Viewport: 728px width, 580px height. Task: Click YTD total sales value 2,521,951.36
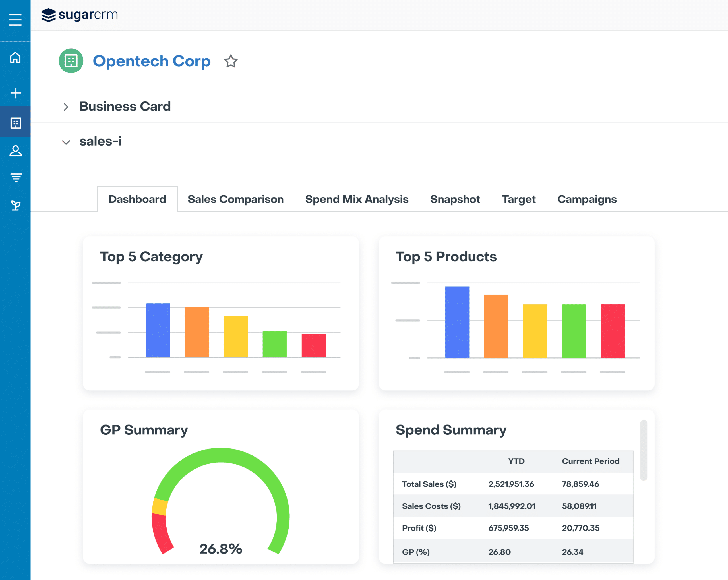pos(511,484)
